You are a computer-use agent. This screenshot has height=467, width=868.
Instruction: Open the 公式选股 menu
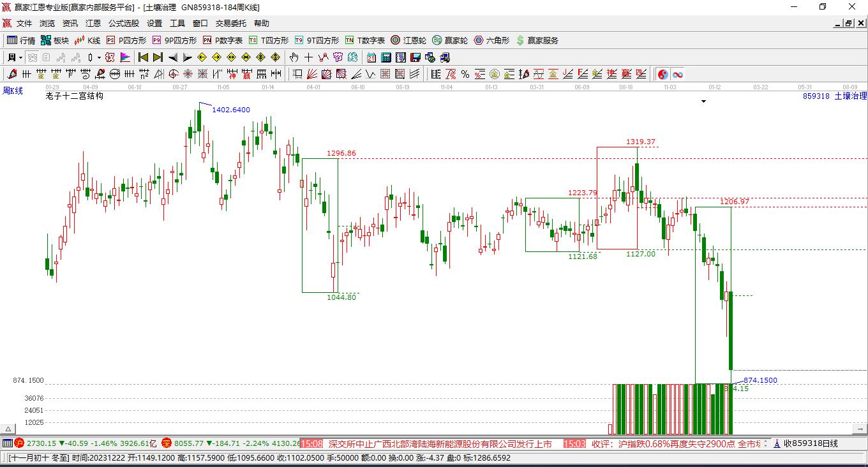pyautogui.click(x=124, y=24)
